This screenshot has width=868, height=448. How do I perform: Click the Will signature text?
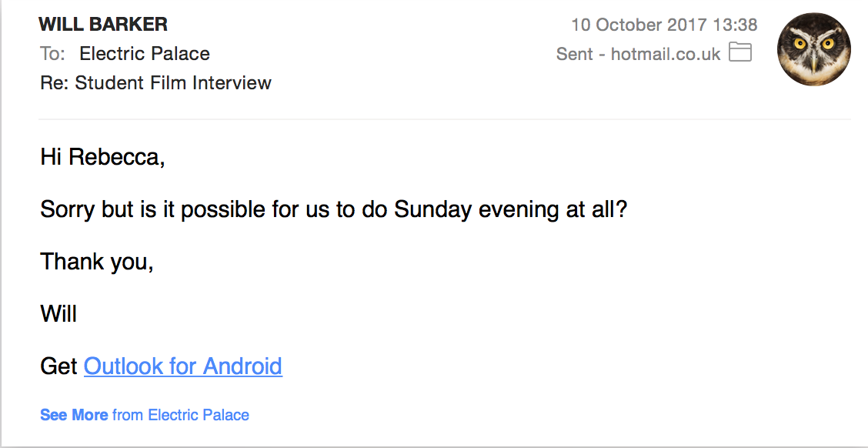58,313
